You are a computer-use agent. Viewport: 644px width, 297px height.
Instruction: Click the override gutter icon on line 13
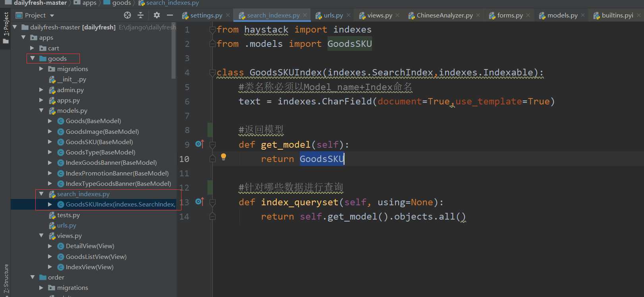(200, 202)
